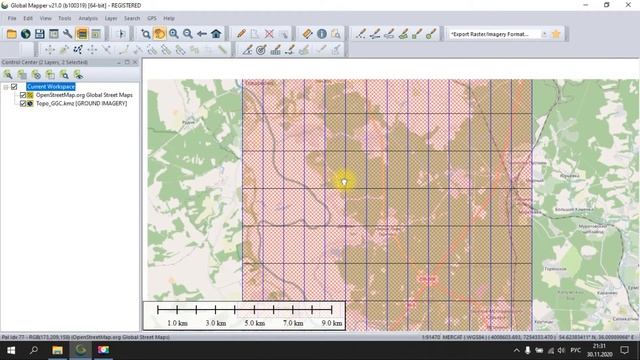
Task: Open the GPS menu
Action: [x=152, y=18]
